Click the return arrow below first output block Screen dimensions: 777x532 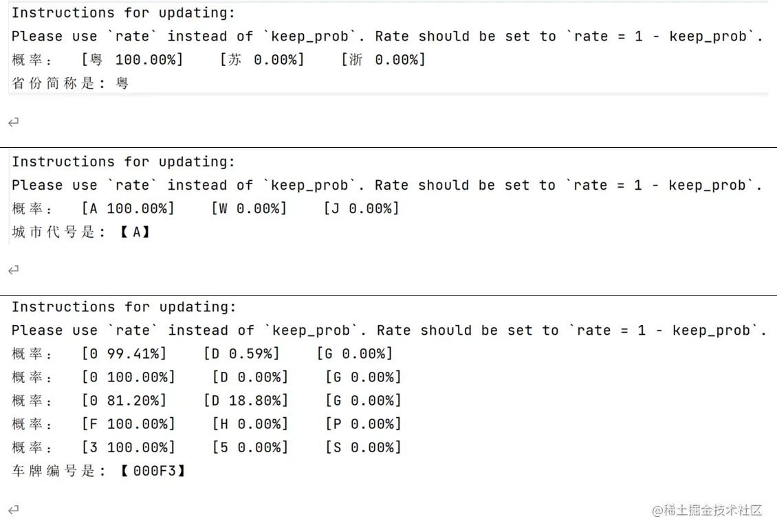tap(14, 122)
